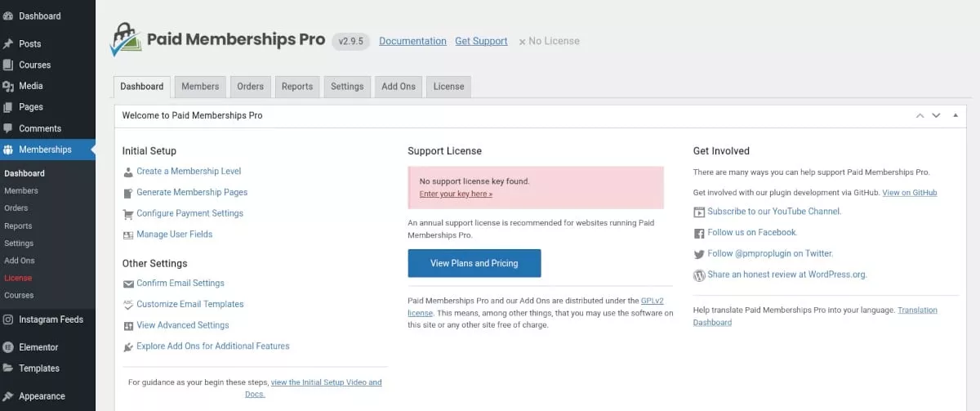980x411 pixels.
Task: Click Subscribe to our YouTube Channel link
Action: pyautogui.click(x=774, y=212)
